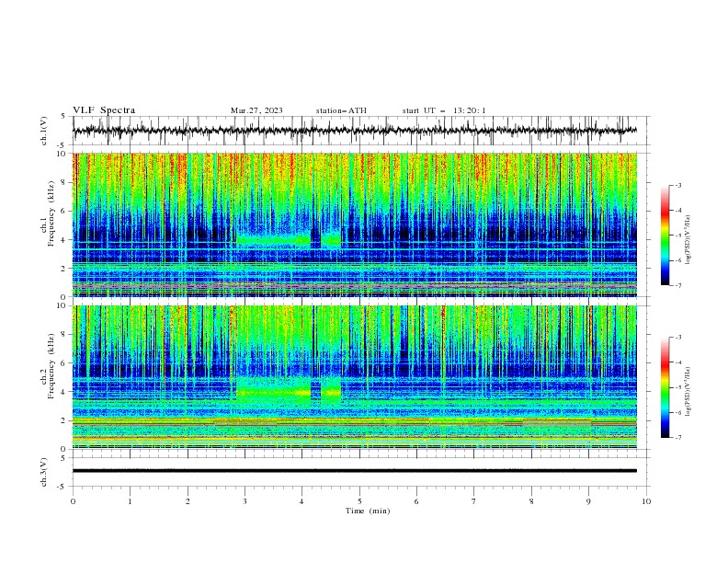Click the ch.3 flat voltage trace
The width and height of the screenshot is (728, 563).
coord(355,471)
